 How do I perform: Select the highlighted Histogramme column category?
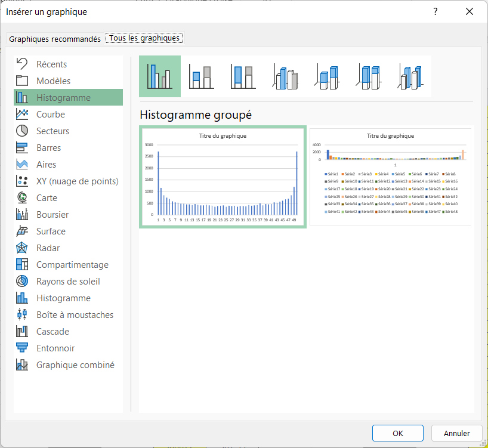click(68, 97)
